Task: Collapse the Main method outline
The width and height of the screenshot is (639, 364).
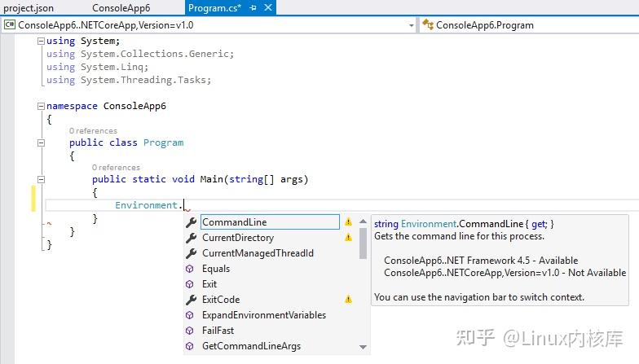Action: coord(41,179)
